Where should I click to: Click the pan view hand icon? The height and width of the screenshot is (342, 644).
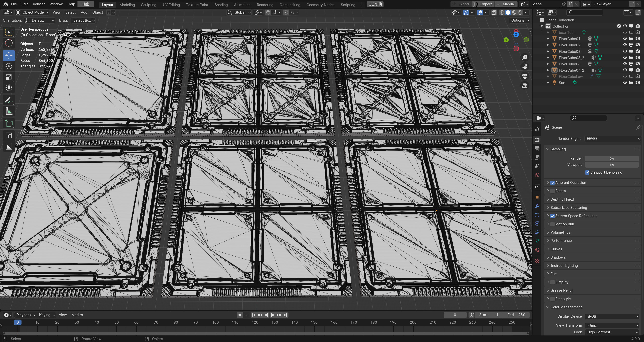[525, 67]
